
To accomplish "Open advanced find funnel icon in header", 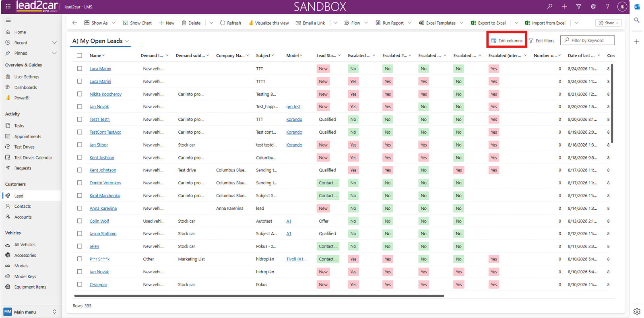I will point(579,6).
